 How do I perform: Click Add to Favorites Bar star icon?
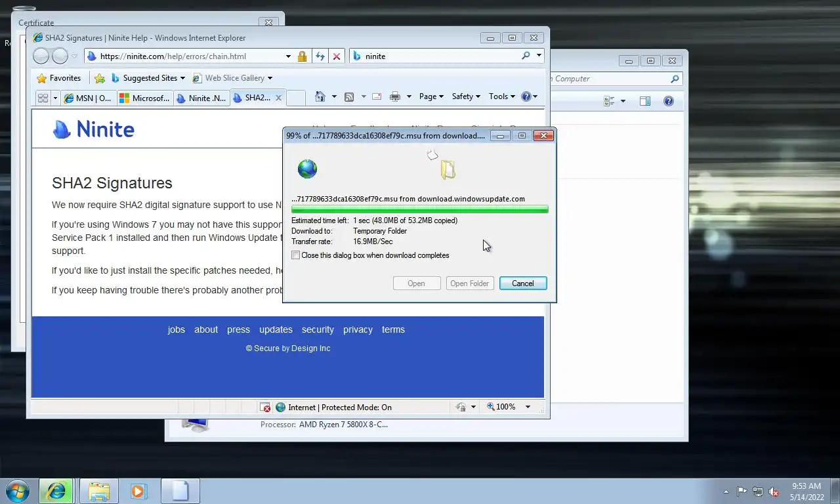click(x=100, y=78)
